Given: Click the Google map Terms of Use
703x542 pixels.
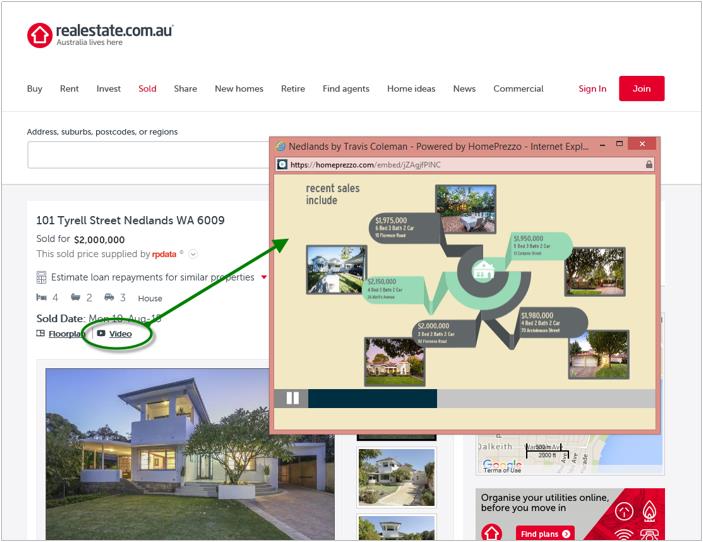Looking at the screenshot, I should pos(502,470).
